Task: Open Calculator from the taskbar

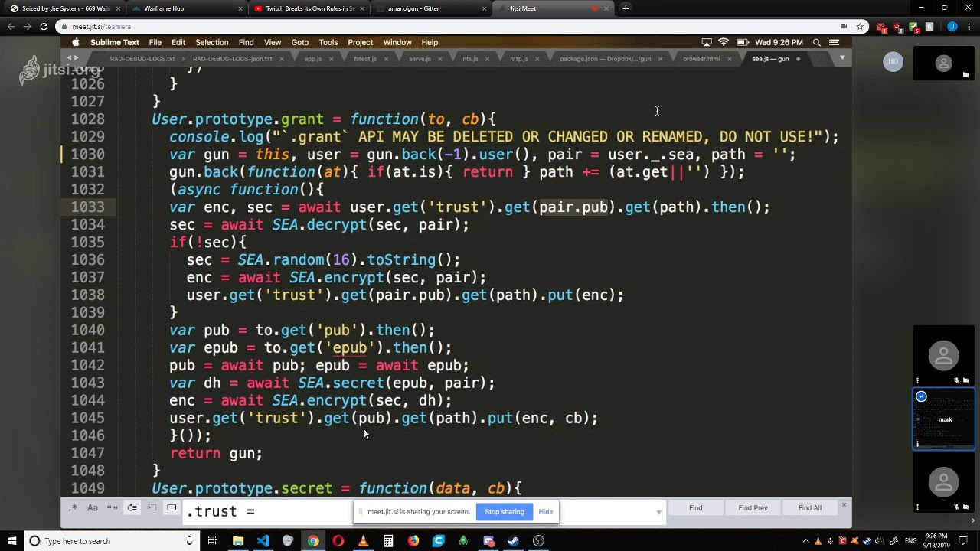Action: coord(388,541)
